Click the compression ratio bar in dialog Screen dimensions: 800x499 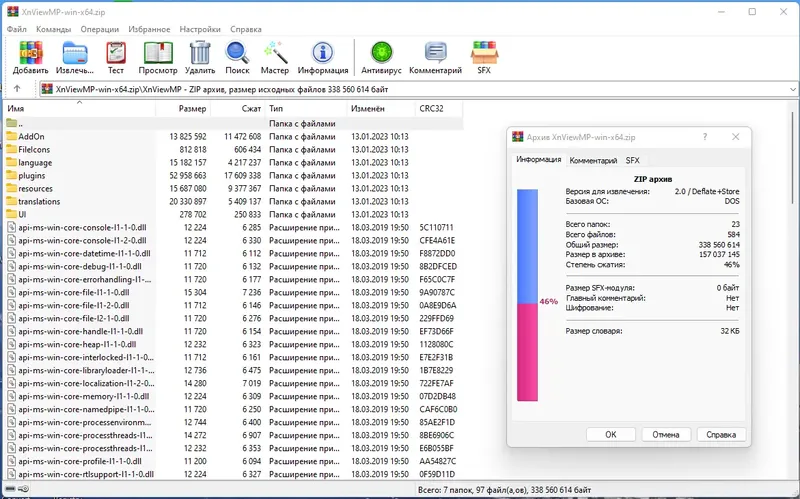(x=527, y=295)
